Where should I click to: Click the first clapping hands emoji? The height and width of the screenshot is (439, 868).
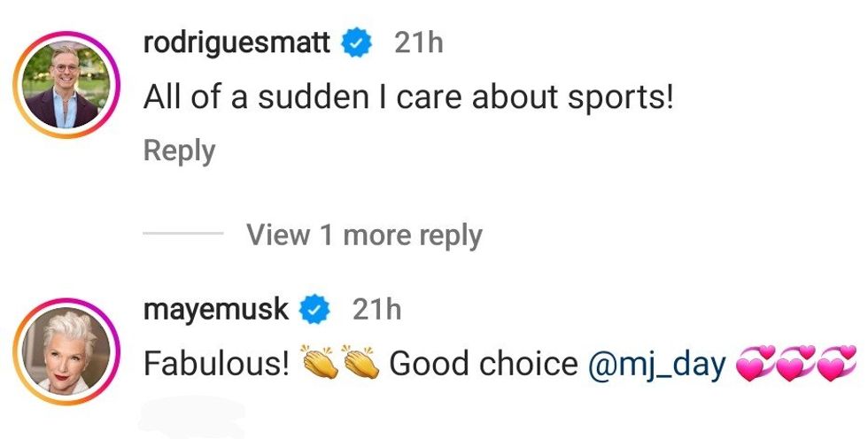[x=319, y=363]
